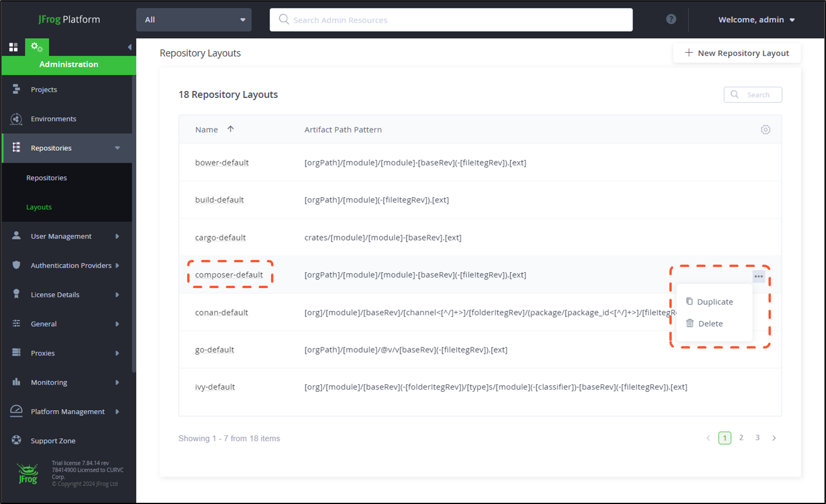Select page 1 in pagination
Image resolution: width=826 pixels, height=504 pixels.
725,438
